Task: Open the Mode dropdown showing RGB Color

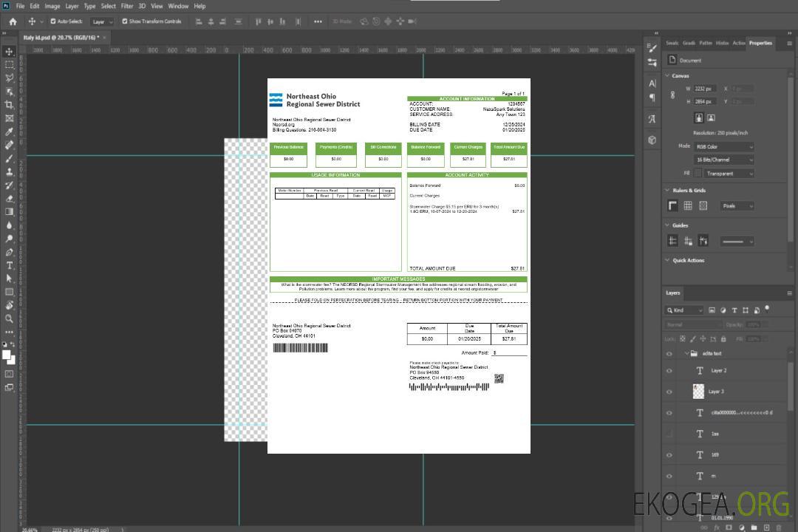Action: (723, 146)
